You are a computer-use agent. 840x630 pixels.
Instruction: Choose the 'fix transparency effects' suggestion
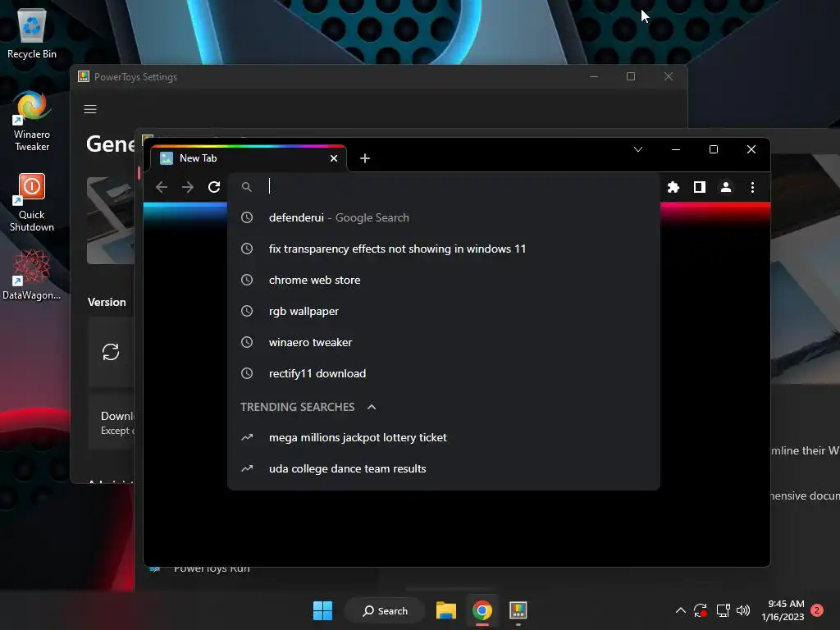[444, 249]
